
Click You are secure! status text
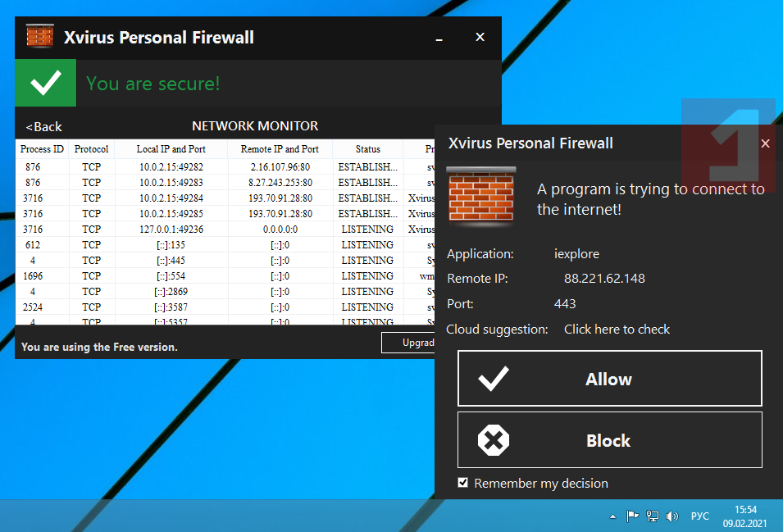[x=153, y=84]
